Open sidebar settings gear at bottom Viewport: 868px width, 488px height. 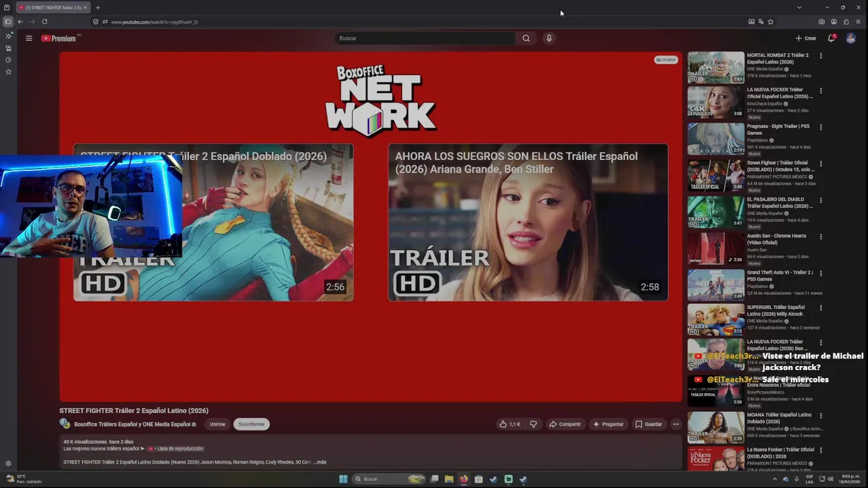8,464
